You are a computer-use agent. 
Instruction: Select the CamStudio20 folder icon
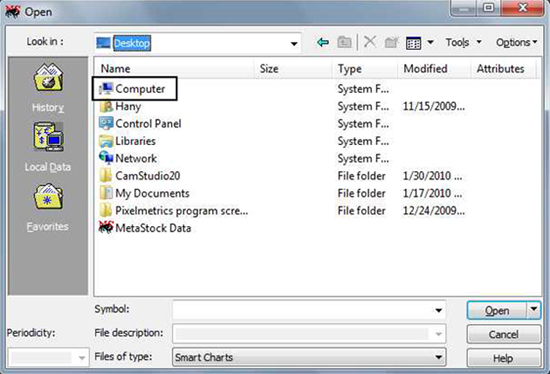106,175
